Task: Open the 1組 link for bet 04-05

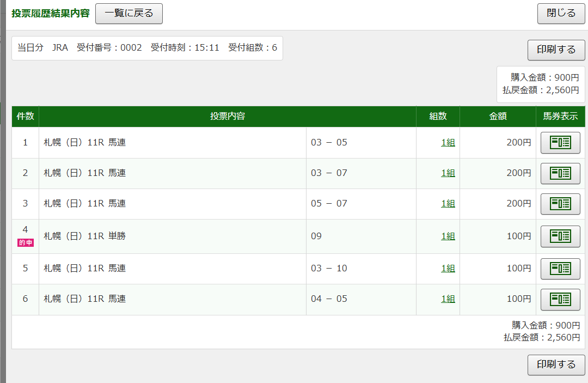Action: (x=448, y=299)
